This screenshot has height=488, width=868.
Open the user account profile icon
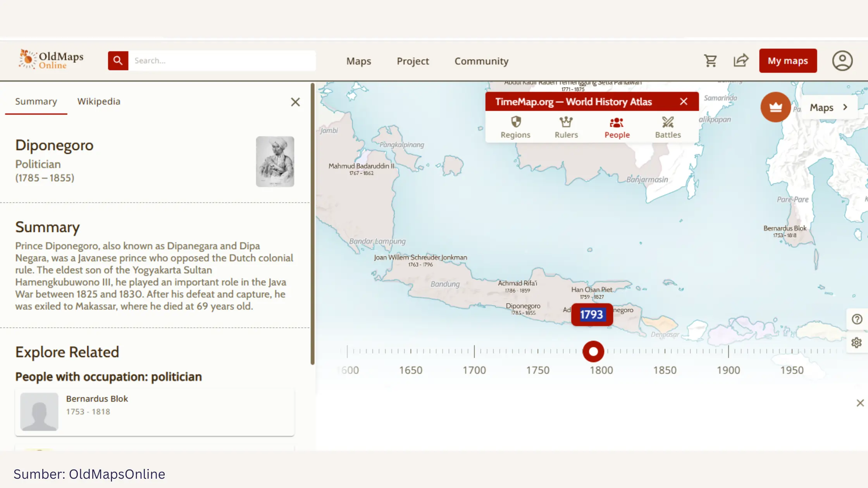842,61
